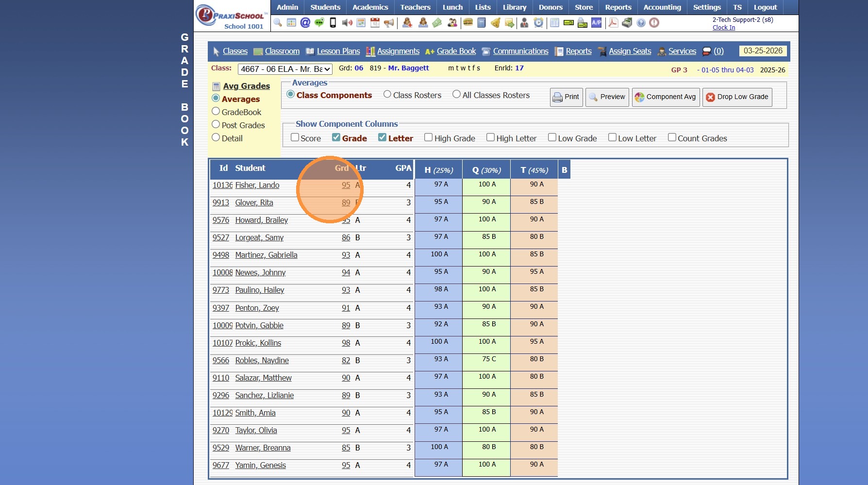Click the green money bills icon
Image resolution: width=868 pixels, height=485 pixels.
click(x=437, y=23)
